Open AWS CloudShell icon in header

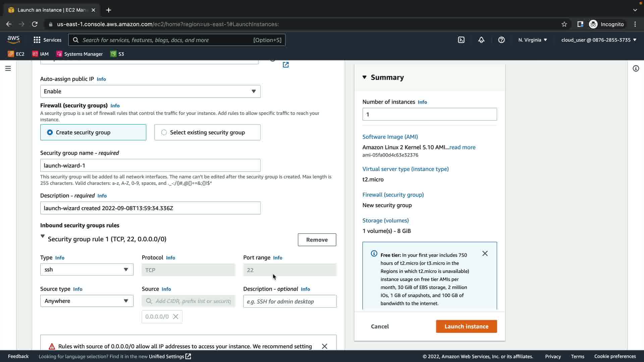pos(461,40)
